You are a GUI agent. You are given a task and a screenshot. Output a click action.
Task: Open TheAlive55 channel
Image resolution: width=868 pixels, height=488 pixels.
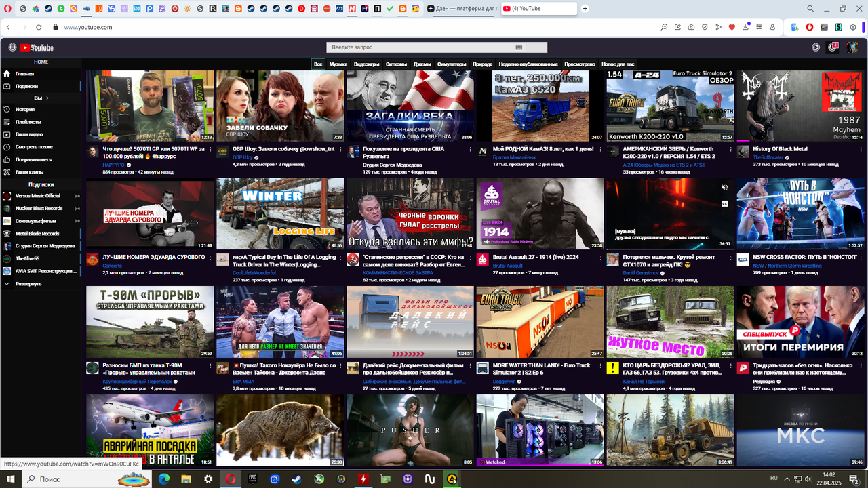tap(41, 258)
